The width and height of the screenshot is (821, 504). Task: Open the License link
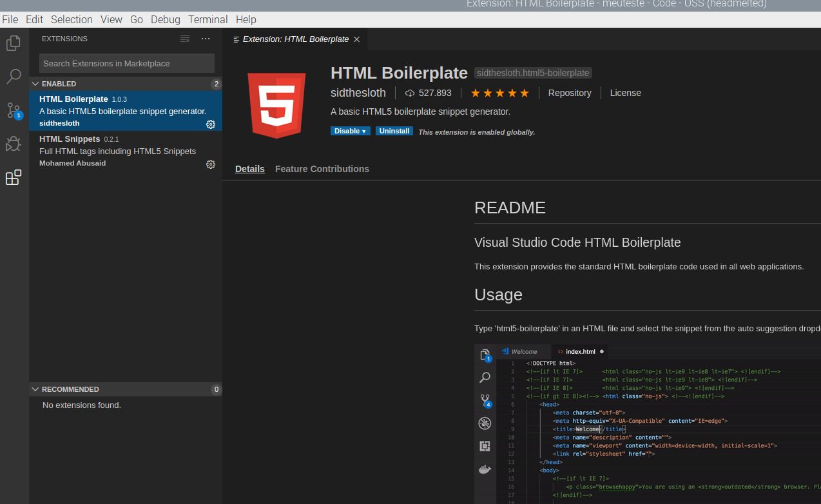[x=626, y=93]
